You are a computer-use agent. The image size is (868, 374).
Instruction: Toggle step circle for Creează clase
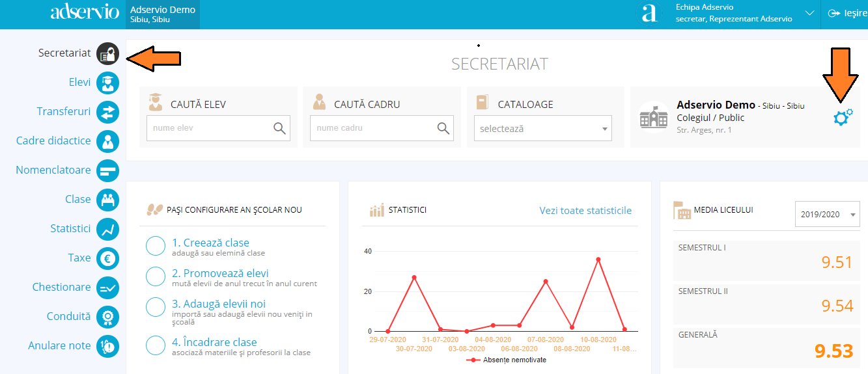[x=156, y=247]
